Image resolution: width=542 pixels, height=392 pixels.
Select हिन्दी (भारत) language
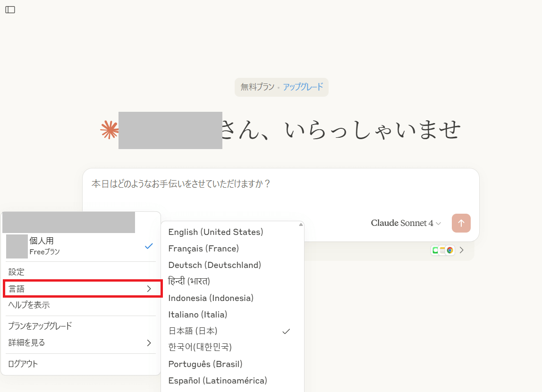point(231,282)
